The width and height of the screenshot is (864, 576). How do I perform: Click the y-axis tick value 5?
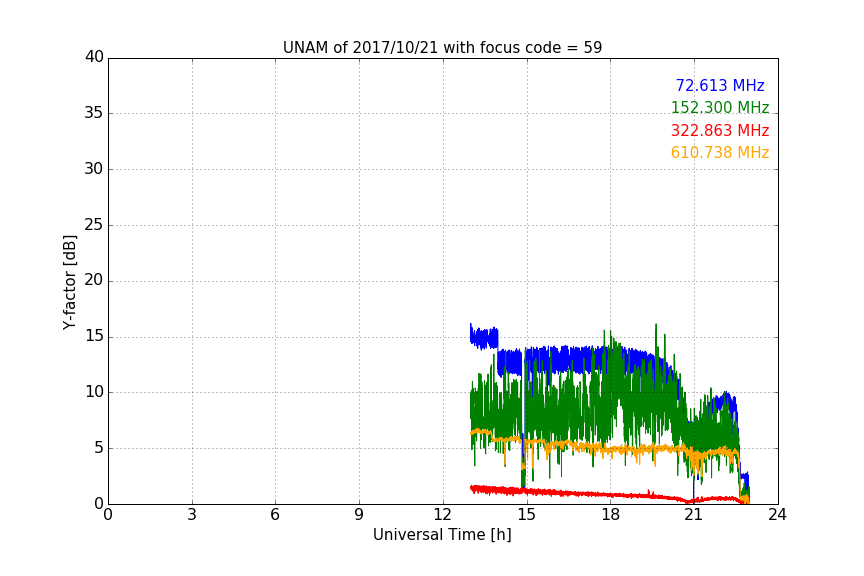coord(99,448)
